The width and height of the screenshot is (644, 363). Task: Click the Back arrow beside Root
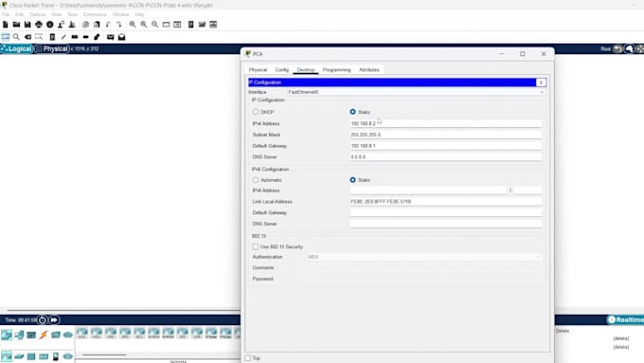pos(617,49)
